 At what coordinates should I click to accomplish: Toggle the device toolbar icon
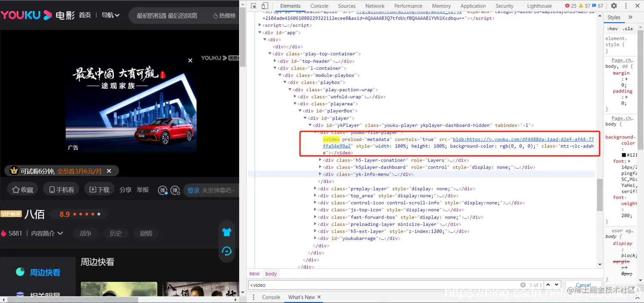[x=264, y=6]
